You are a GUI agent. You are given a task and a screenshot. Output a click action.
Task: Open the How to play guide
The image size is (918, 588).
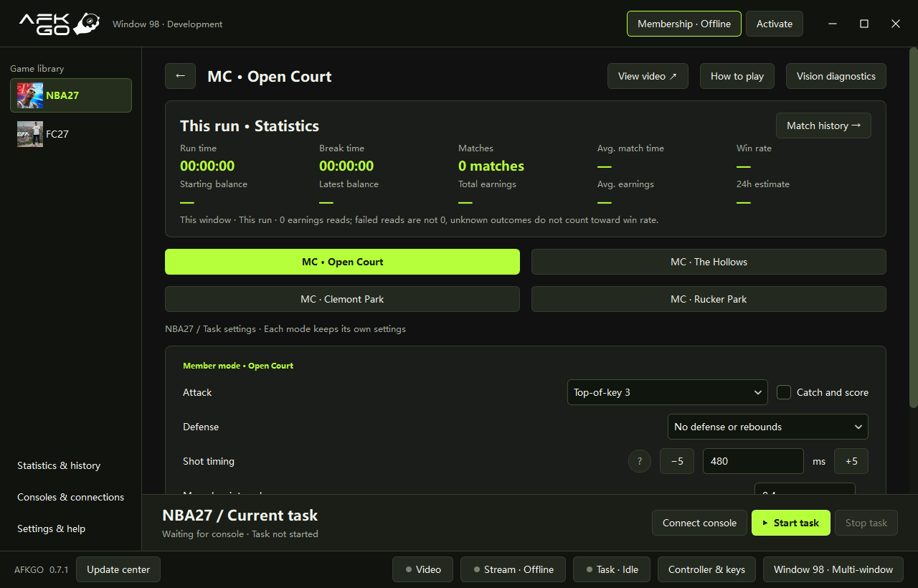pos(737,76)
